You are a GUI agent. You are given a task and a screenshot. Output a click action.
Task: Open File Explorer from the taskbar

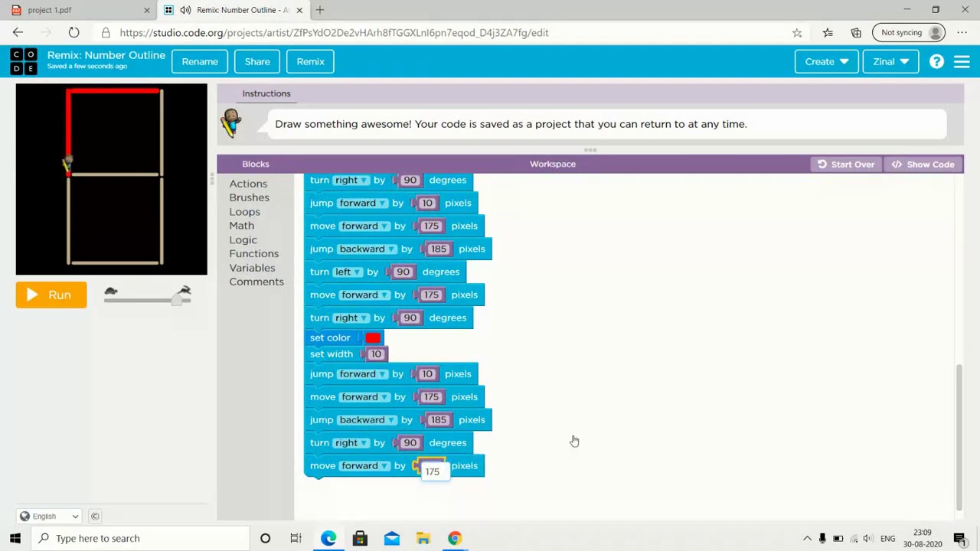[x=423, y=538]
